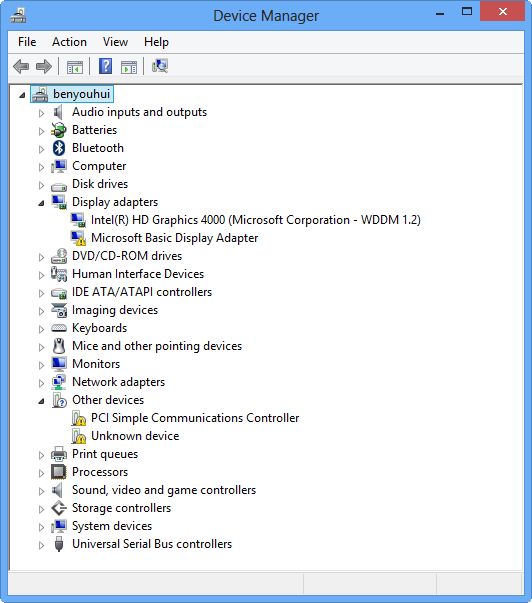
Task: Select the Bluetooth category icon
Action: click(59, 148)
